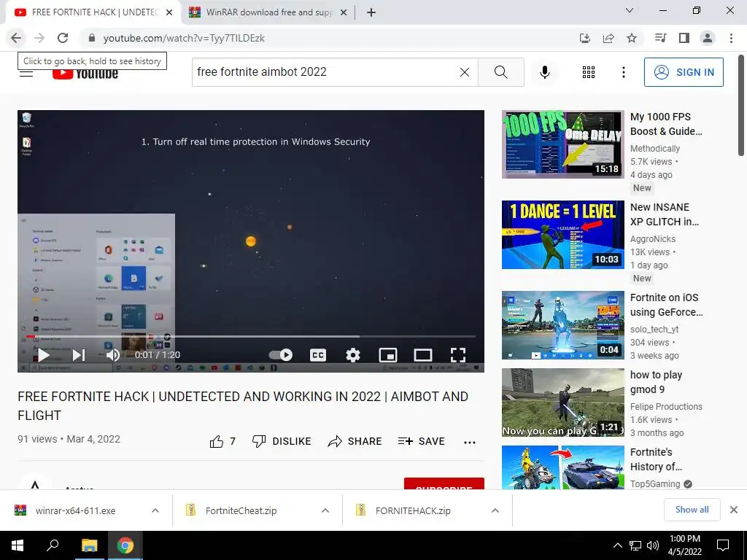The image size is (747, 560).
Task: Play the video
Action: (44, 355)
